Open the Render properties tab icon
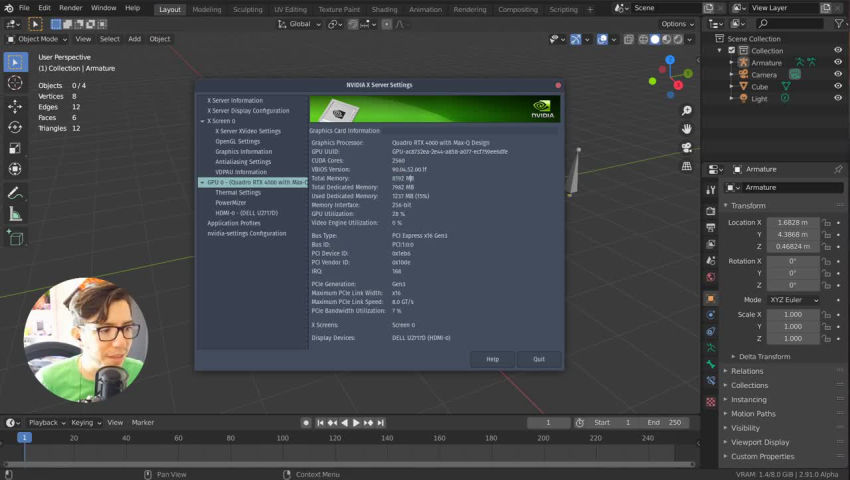 [711, 211]
